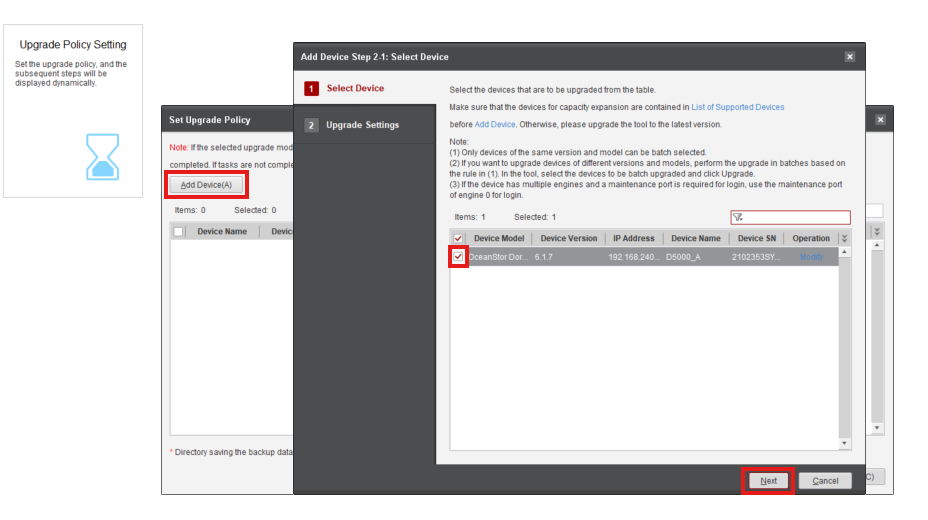Sort by the IP Address column header
Image resolution: width=928 pixels, height=520 pixels.
coord(633,239)
